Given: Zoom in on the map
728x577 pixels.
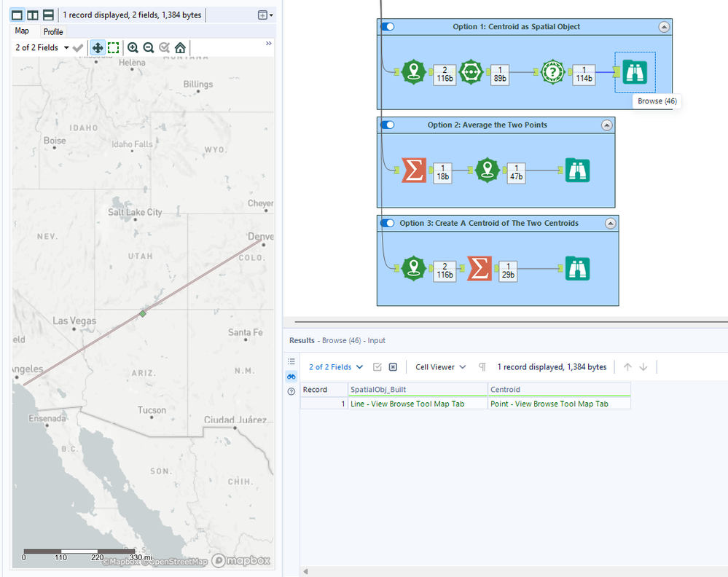Looking at the screenshot, I should coord(133,47).
